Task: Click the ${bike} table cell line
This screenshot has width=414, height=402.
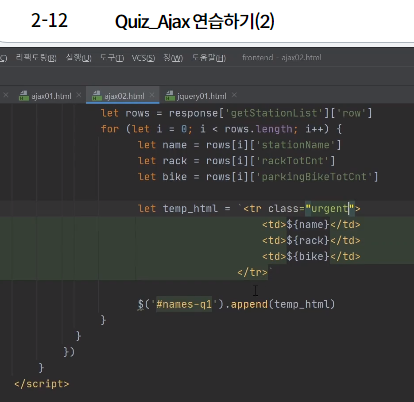Action: (311, 256)
